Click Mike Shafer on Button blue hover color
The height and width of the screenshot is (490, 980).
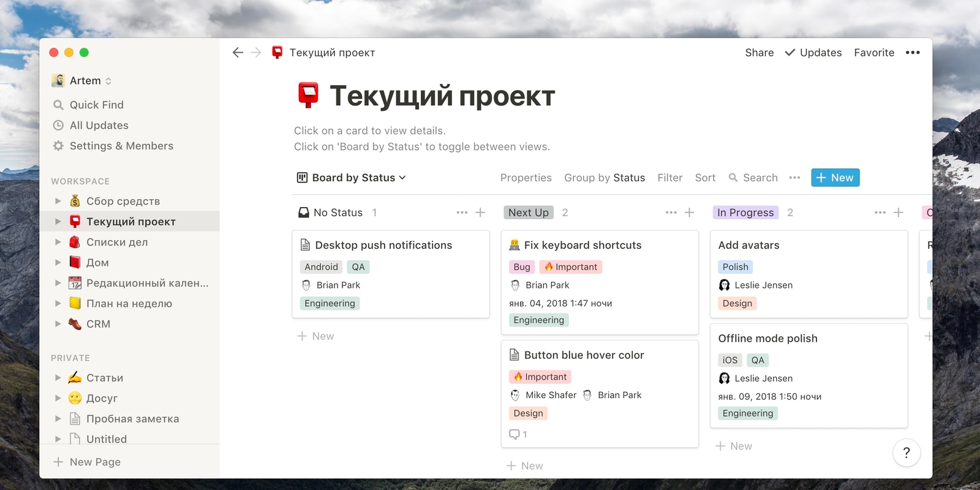coord(543,395)
